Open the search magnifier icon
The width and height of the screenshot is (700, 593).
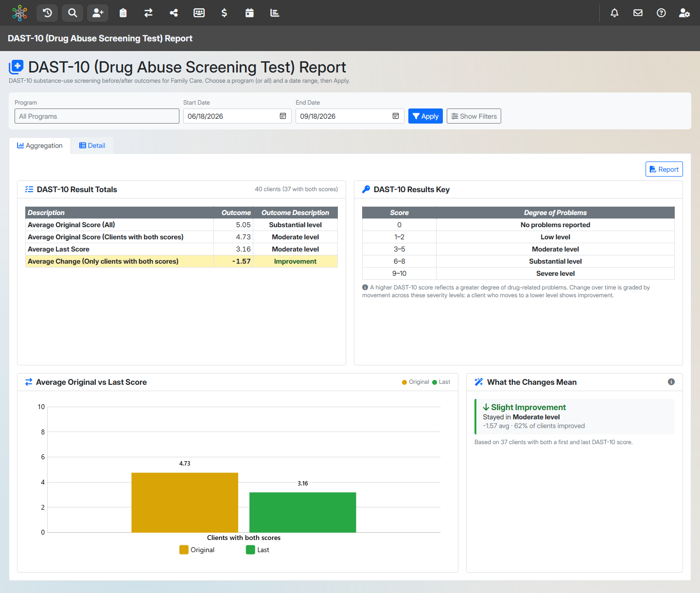(72, 13)
